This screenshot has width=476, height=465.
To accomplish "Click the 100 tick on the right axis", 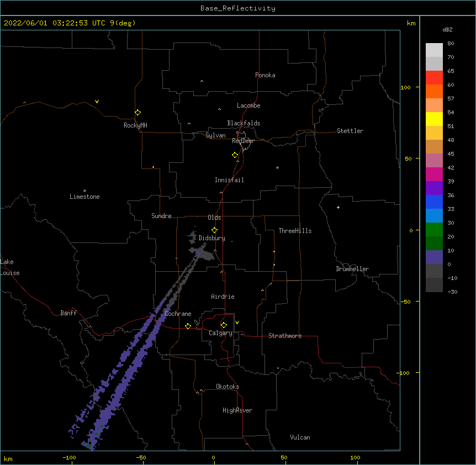I will (x=406, y=87).
